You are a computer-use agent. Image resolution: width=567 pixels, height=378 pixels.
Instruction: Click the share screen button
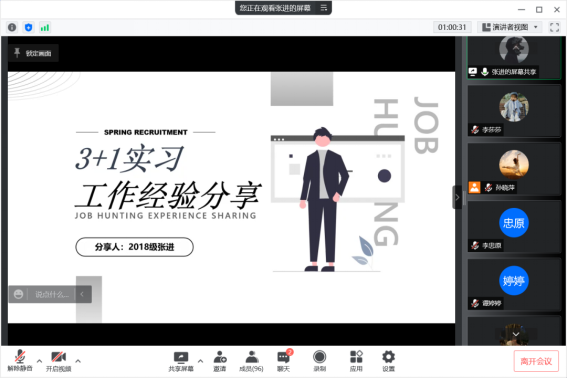pyautogui.click(x=181, y=361)
